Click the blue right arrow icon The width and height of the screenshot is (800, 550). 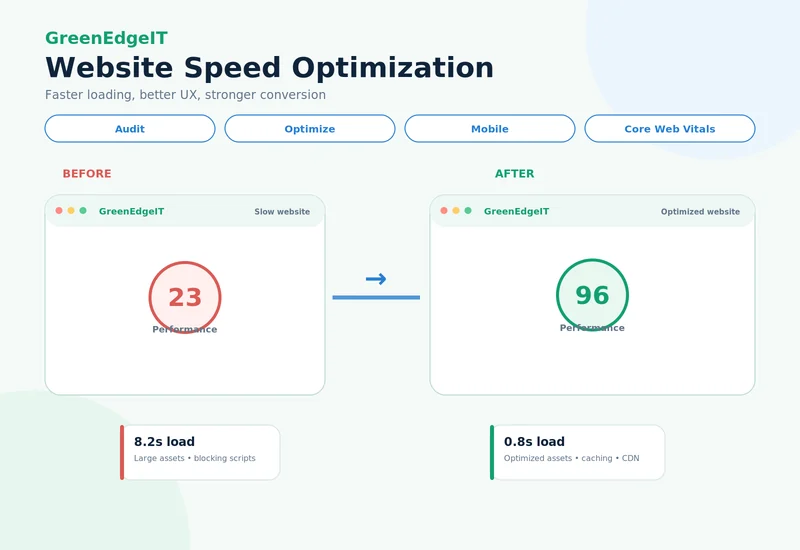[x=376, y=279]
